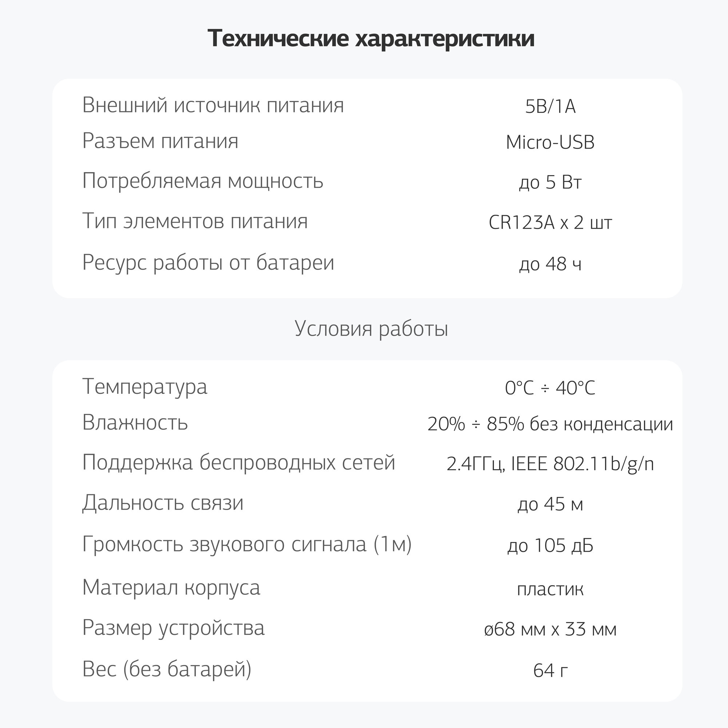Select the temperature range 0°C ÷ 40°C
The width and height of the screenshot is (728, 728).
550,388
